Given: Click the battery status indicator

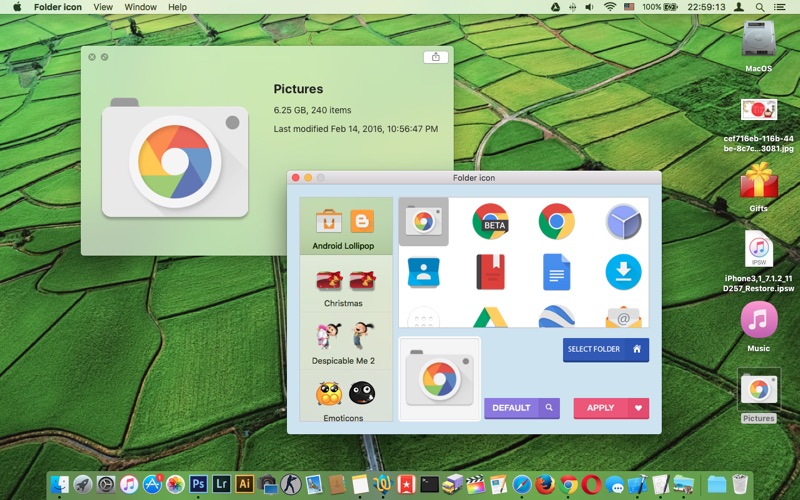Looking at the screenshot, I should coord(659,7).
